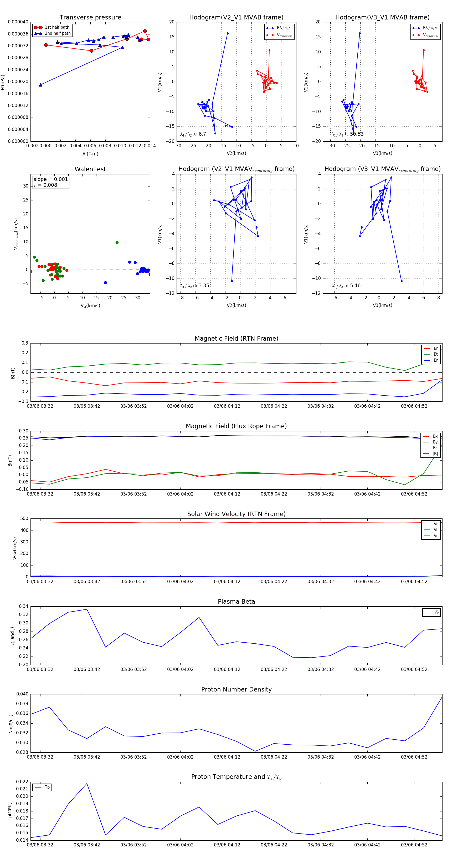Viewport: 473px width, 868px height.
Task: Select the "2nd half path" legend entry
Action: [52, 33]
